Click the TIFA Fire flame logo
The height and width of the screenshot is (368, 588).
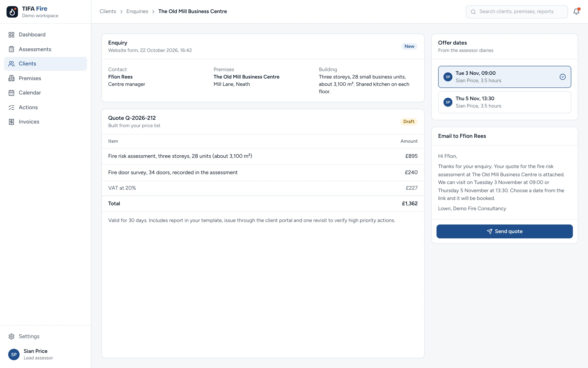[x=12, y=12]
